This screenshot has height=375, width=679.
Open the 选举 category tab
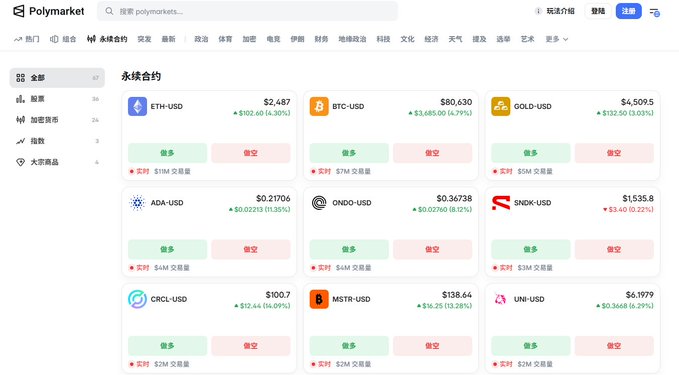point(503,39)
